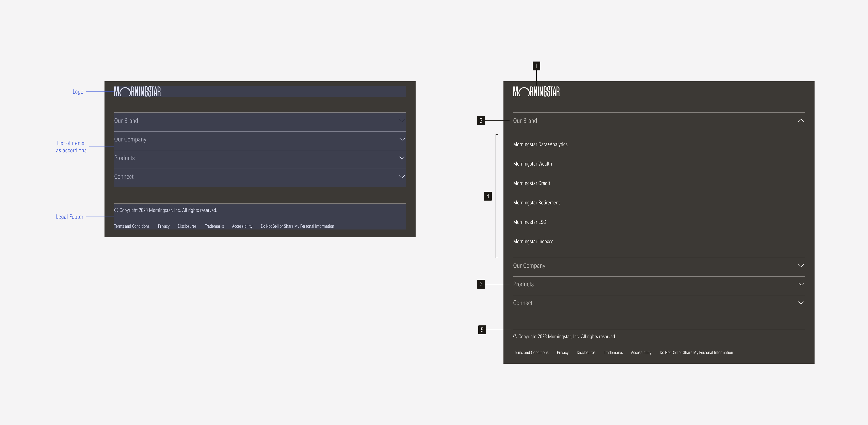Click Connect heading in right footer
The width and height of the screenshot is (868, 425).
[523, 303]
